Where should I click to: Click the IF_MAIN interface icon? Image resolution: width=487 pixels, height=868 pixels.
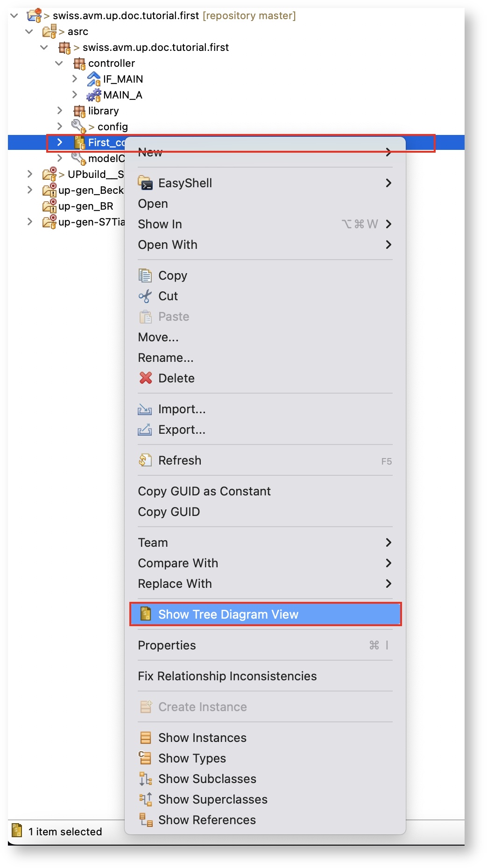coord(94,79)
